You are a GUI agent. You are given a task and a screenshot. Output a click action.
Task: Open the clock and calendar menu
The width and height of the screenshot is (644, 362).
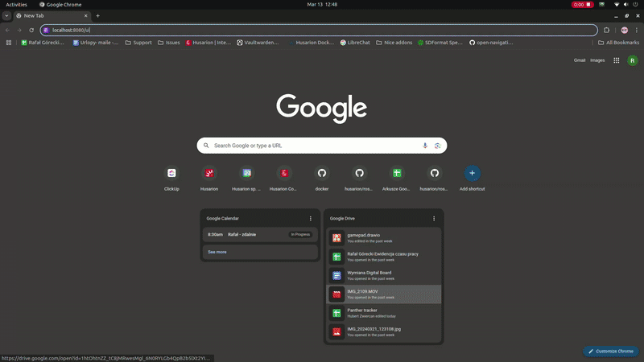[x=322, y=5]
